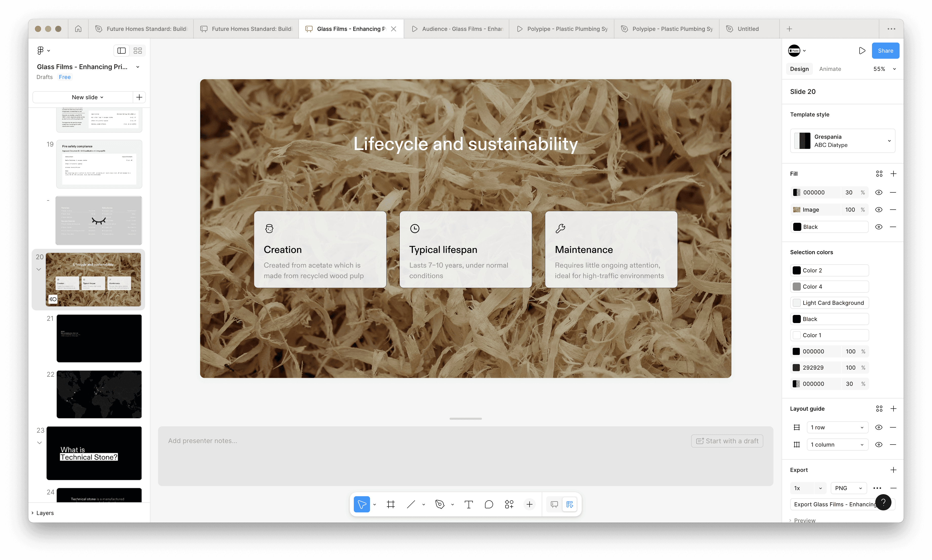Collapse slide 20 group chevron
932x560 pixels.
coord(38,269)
